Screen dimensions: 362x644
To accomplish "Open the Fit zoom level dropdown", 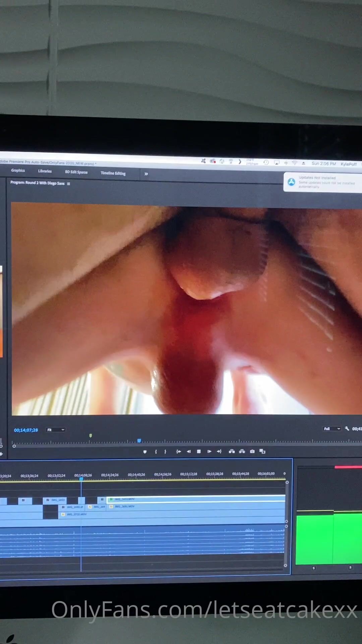I will point(56,430).
